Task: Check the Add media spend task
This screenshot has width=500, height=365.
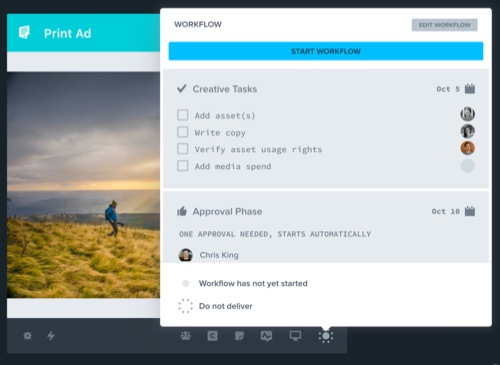Action: pos(183,166)
